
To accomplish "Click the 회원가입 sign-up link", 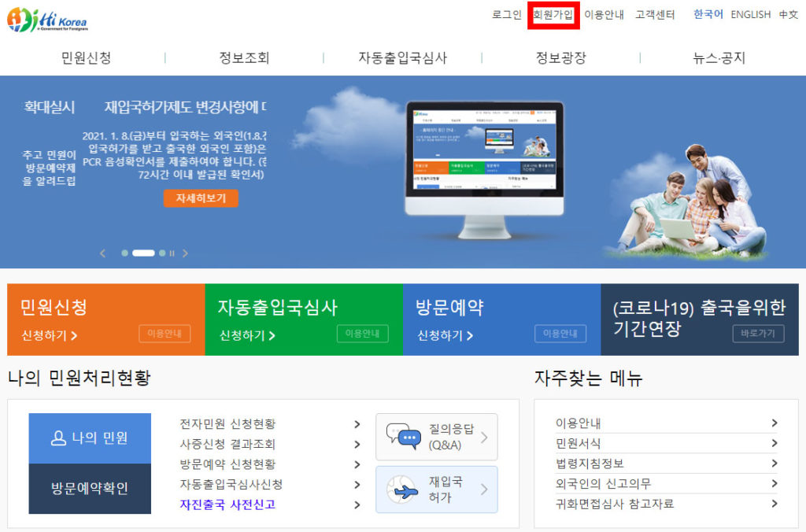I will point(553,15).
